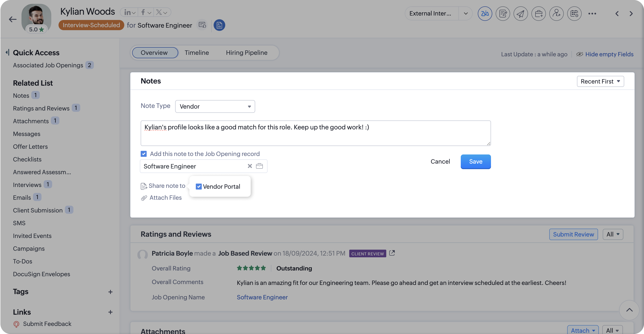Expand the Recent First sort dropdown

coord(600,81)
